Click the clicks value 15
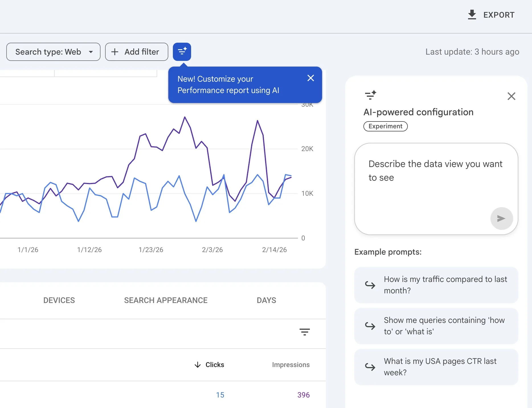This screenshot has width=532, height=408. (x=220, y=395)
